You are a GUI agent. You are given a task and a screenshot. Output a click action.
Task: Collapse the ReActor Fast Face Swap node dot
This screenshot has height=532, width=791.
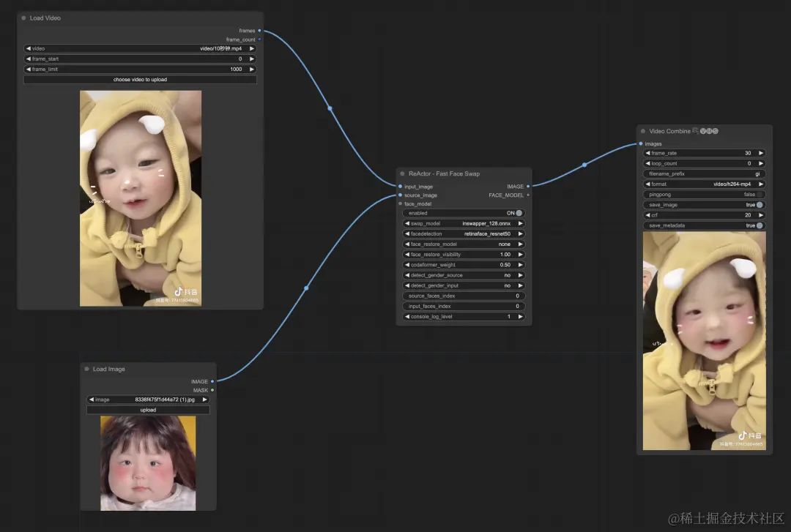pos(402,173)
